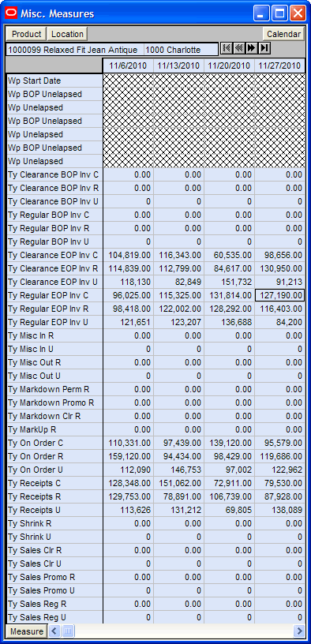Click cell value 146,753
Image resolution: width=311 pixels, height=644 pixels.
click(178, 470)
